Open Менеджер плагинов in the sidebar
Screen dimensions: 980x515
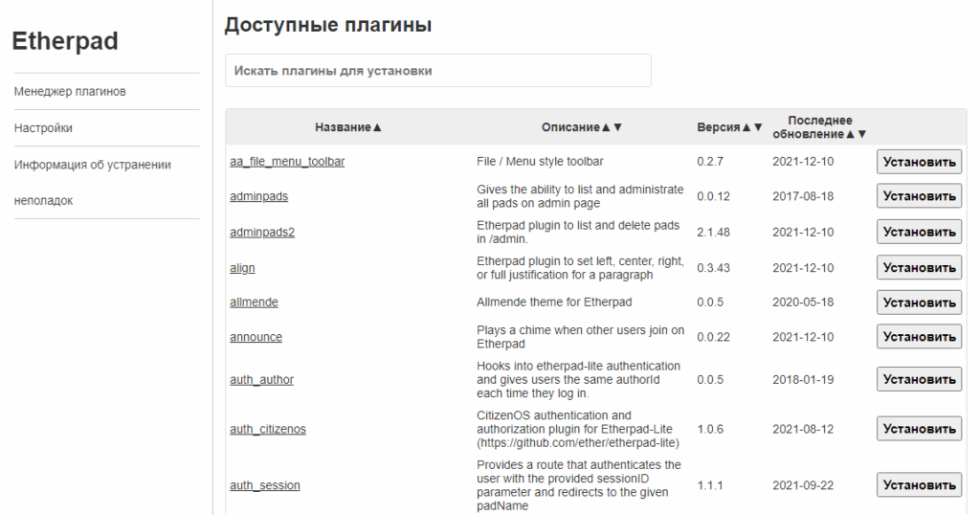(70, 91)
